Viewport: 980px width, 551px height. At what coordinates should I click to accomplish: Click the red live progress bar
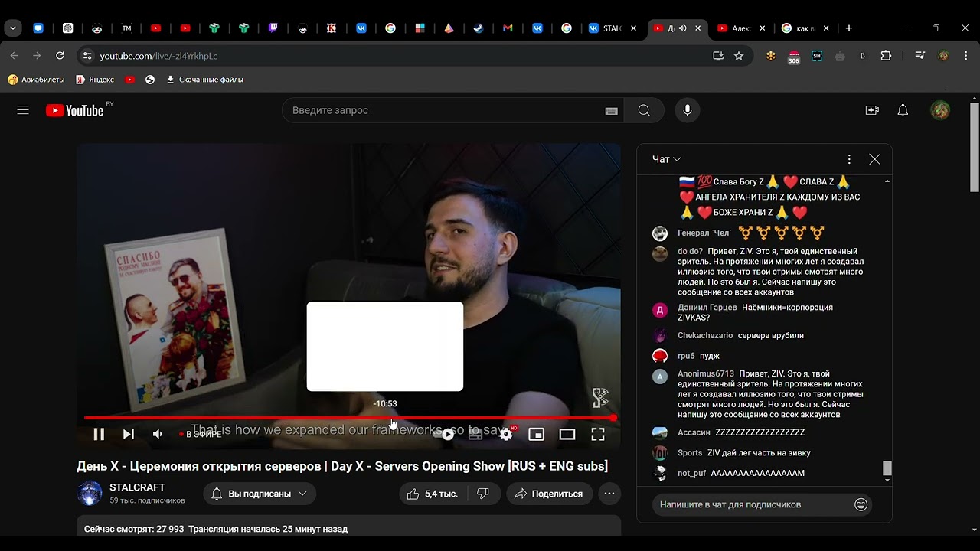click(x=349, y=418)
